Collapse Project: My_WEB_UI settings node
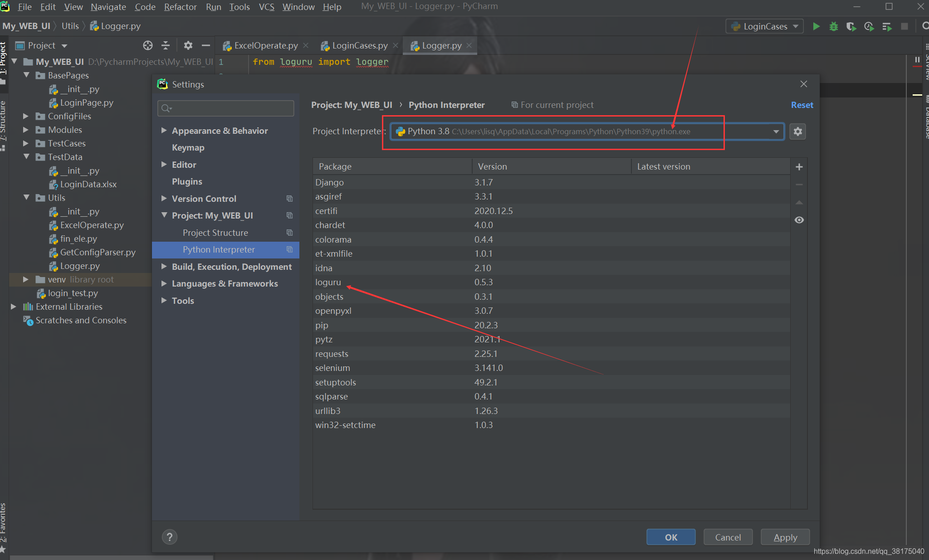 [x=164, y=215]
